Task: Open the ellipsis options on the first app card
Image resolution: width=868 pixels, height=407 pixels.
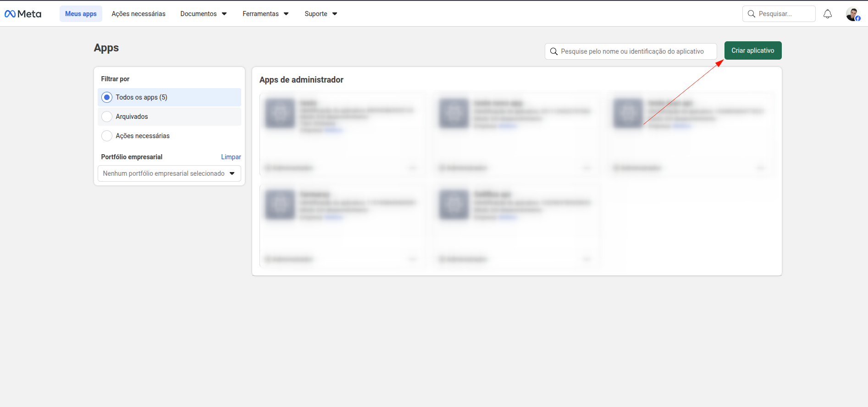Action: pyautogui.click(x=412, y=168)
